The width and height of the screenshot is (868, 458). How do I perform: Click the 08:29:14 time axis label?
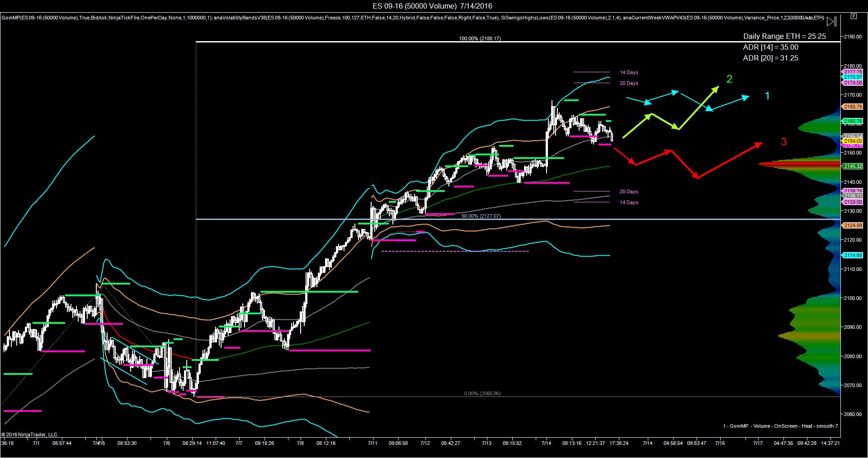click(x=193, y=443)
